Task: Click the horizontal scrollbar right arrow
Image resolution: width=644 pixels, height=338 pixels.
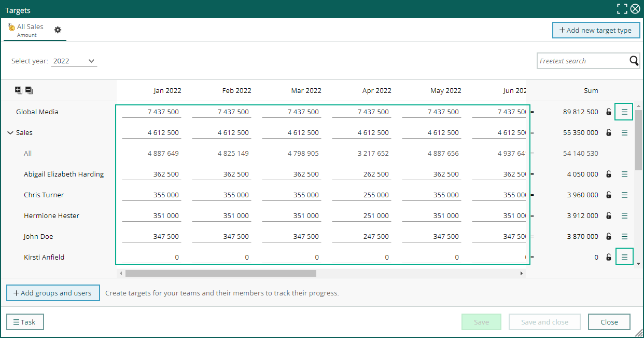Action: [x=522, y=273]
